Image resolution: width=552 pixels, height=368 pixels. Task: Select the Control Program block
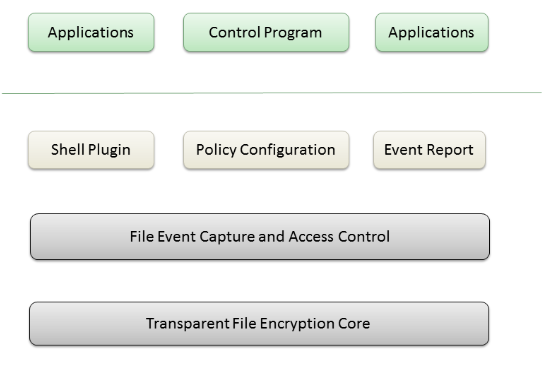(x=266, y=32)
